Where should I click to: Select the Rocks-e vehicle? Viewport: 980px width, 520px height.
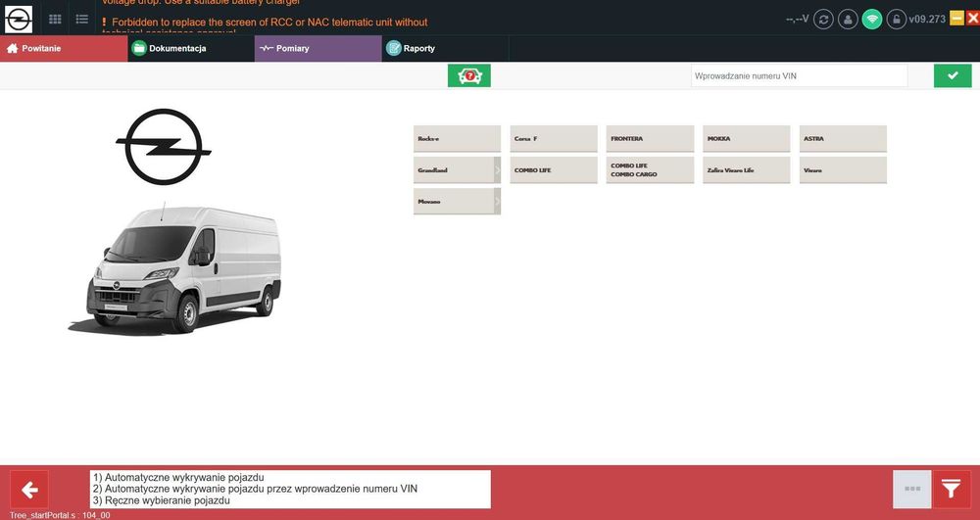(x=457, y=139)
